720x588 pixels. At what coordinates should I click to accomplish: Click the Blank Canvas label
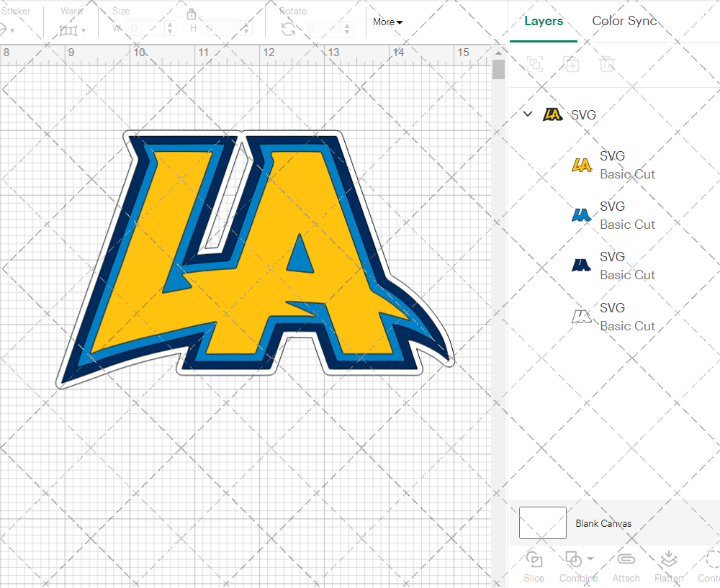[603, 523]
